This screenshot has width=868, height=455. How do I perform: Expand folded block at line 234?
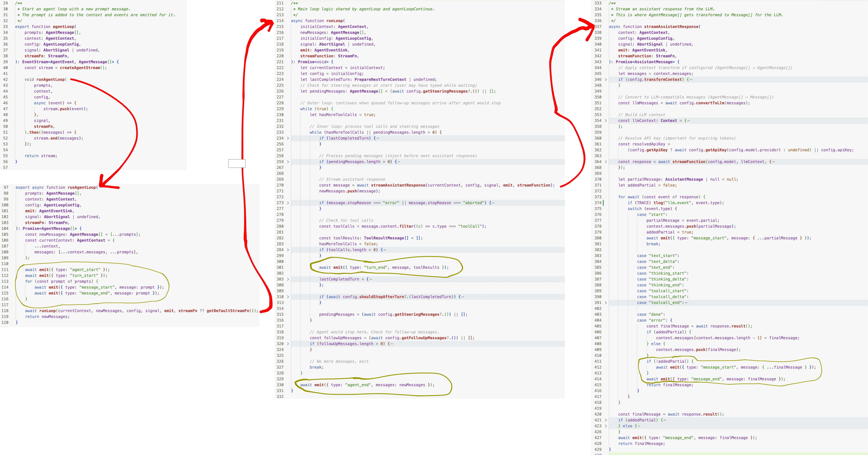point(288,138)
